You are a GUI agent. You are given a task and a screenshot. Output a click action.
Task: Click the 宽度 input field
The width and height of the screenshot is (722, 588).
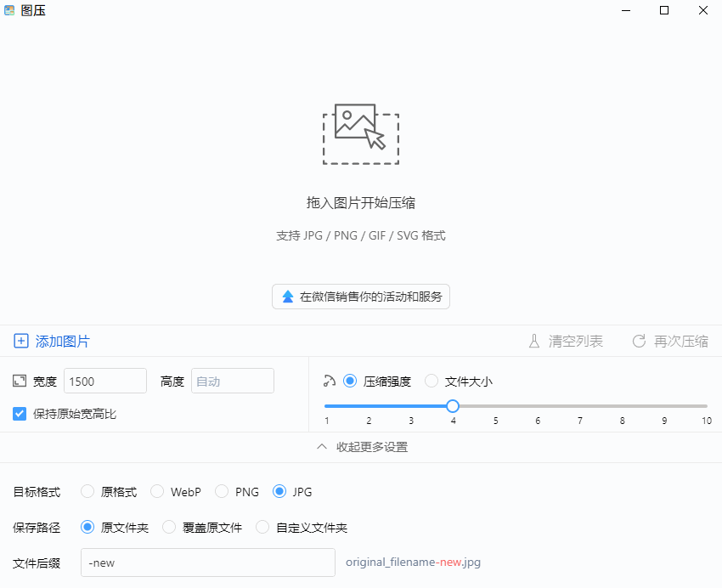[105, 382]
